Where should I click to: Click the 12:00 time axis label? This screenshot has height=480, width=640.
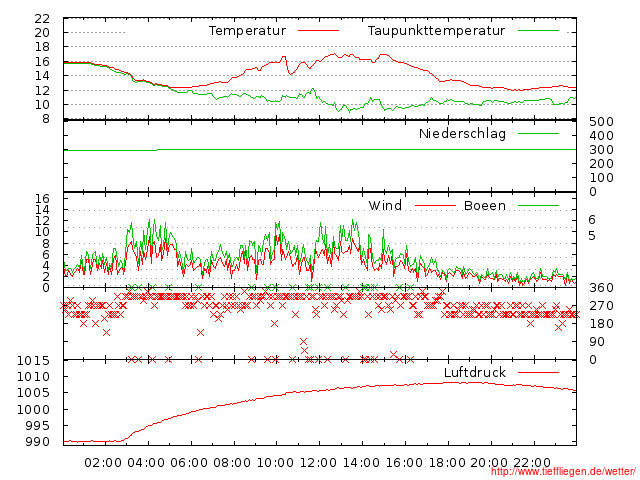tap(319, 463)
